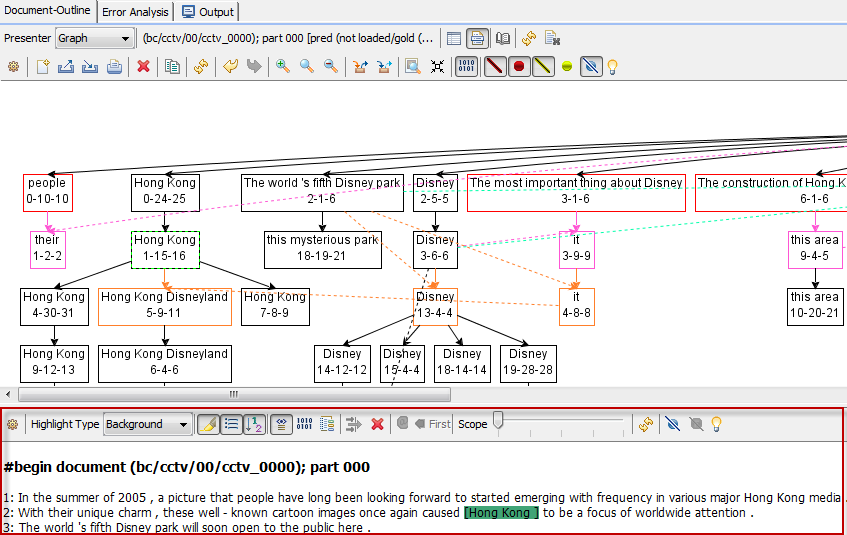The image size is (847, 535).
Task: Click the light bulb icon in the text toolbar
Action: click(716, 424)
